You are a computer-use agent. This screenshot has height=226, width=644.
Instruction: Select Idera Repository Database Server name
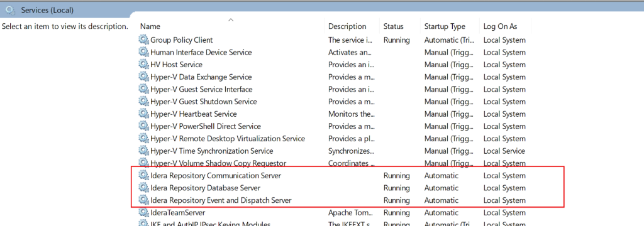[205, 188]
